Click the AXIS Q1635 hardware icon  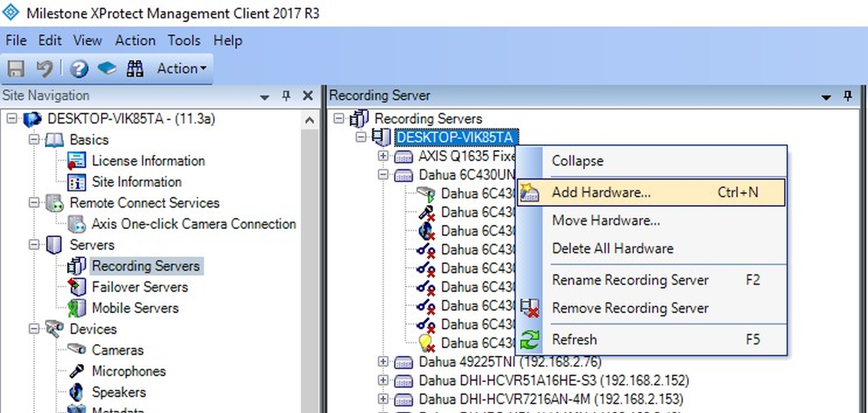[403, 156]
